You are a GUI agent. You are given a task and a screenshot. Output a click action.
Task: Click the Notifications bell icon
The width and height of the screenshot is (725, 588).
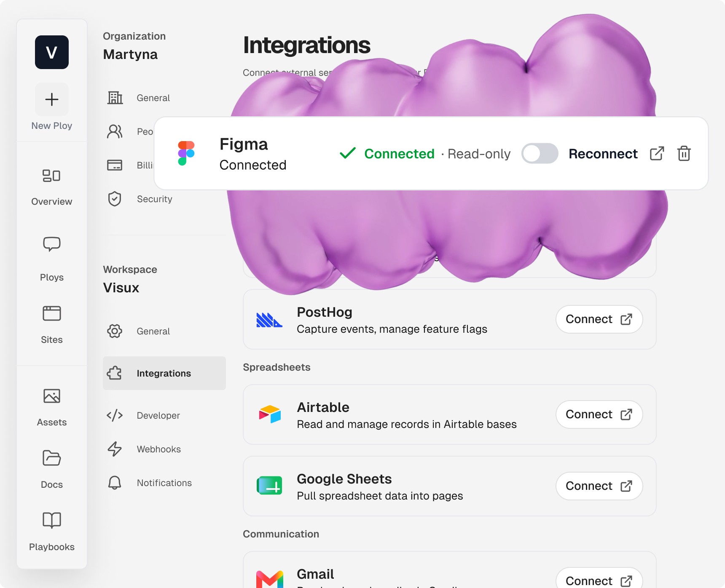115,483
